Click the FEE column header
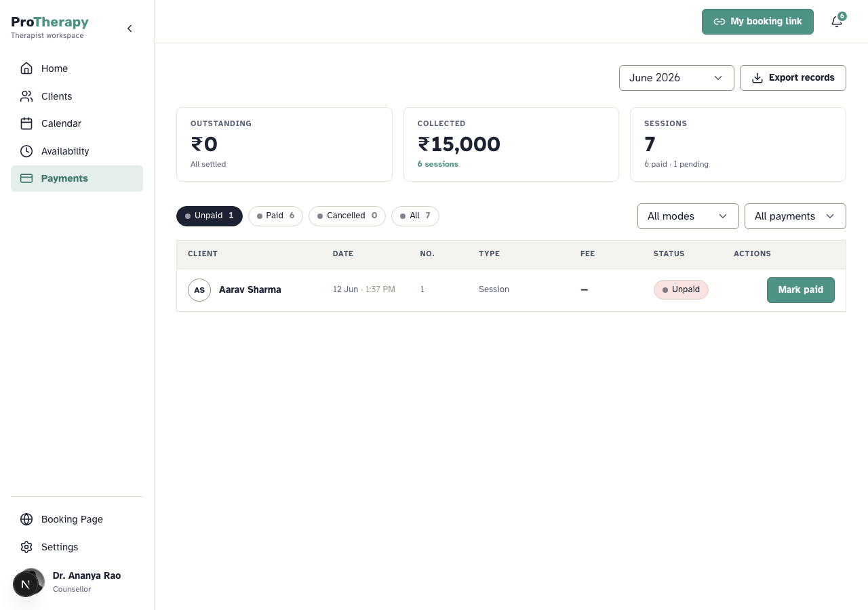Screen dimensions: 868x610 click(587, 253)
